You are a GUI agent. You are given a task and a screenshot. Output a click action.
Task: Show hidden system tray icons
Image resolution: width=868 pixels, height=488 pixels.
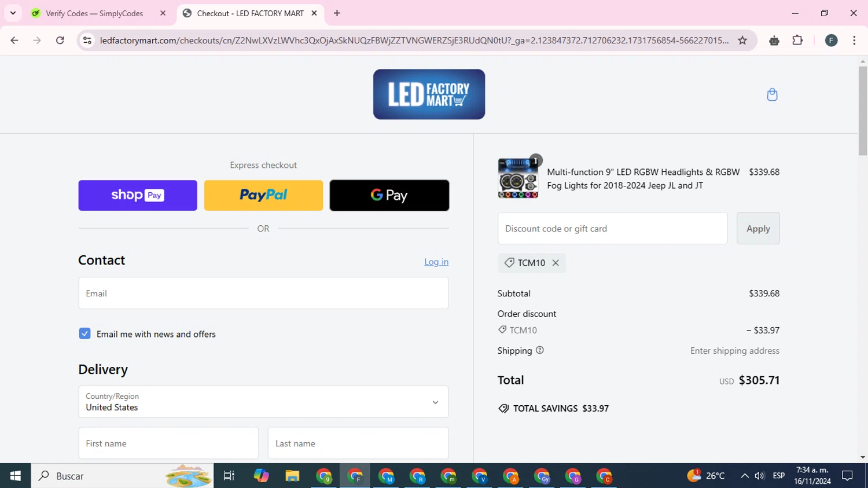pos(745,476)
